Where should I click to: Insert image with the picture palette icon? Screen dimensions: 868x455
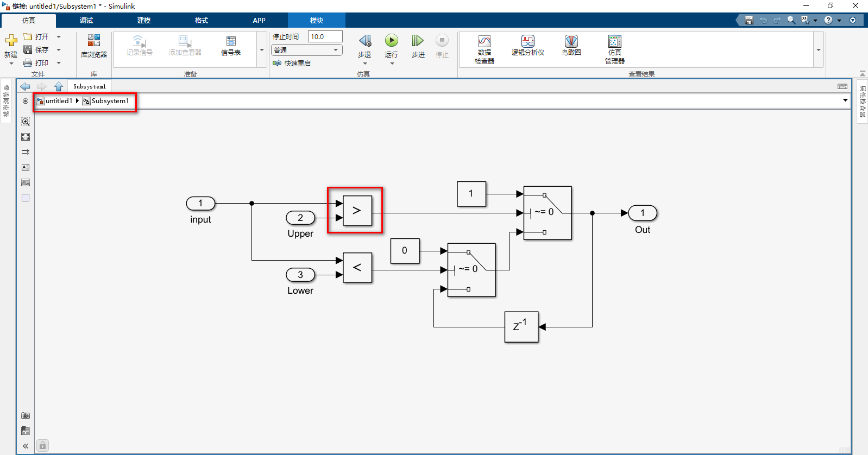pyautogui.click(x=26, y=182)
